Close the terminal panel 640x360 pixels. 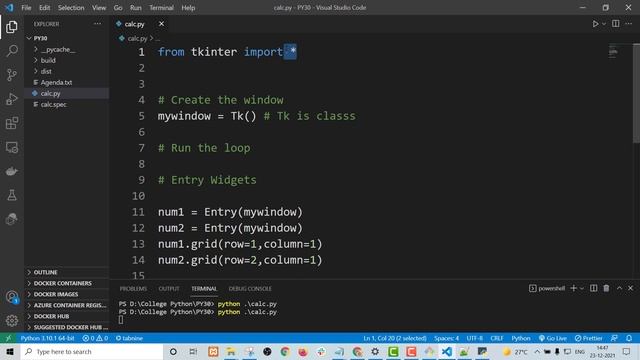pos(630,288)
